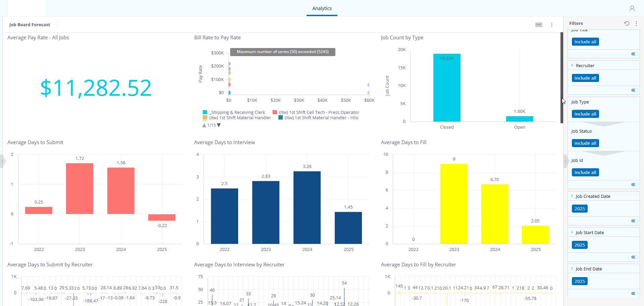Screen dimensions: 644x306
Task: Expand the left side panel handle
Action: click(2, 161)
